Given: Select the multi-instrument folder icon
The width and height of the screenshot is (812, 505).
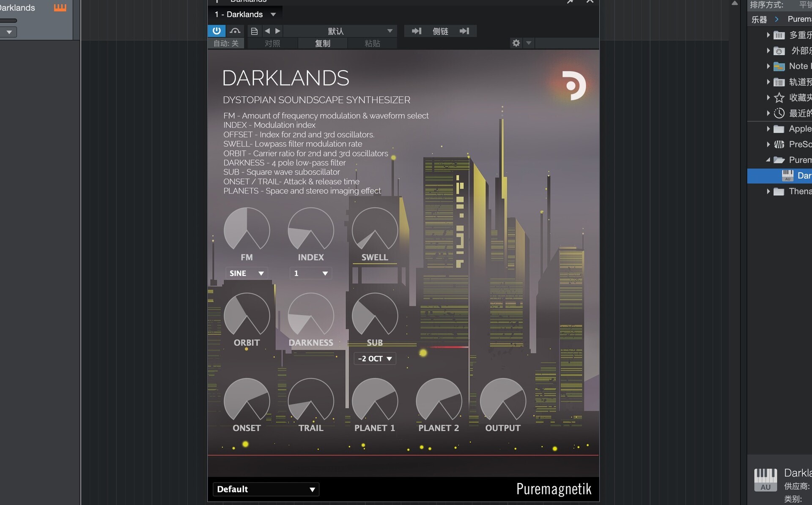Looking at the screenshot, I should pyautogui.click(x=779, y=35).
